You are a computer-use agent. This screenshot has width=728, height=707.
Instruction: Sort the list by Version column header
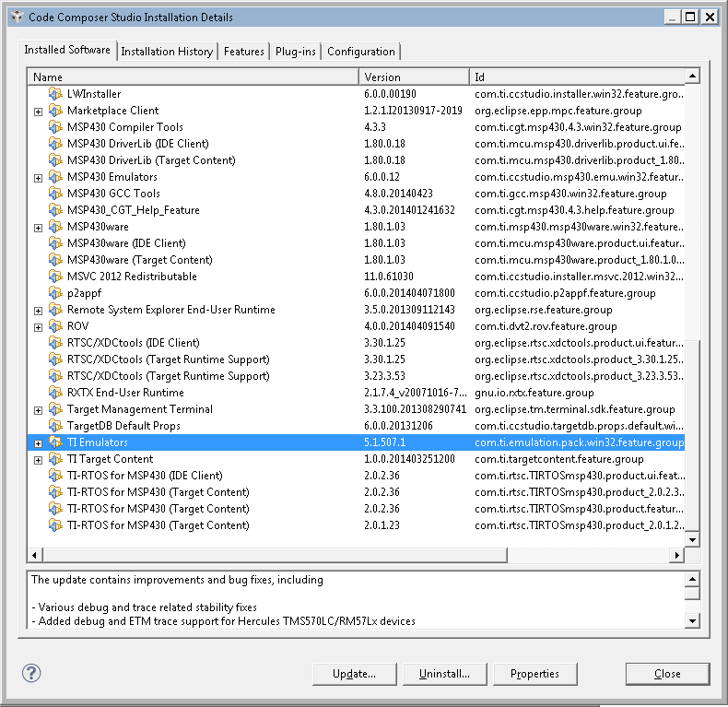click(x=414, y=77)
